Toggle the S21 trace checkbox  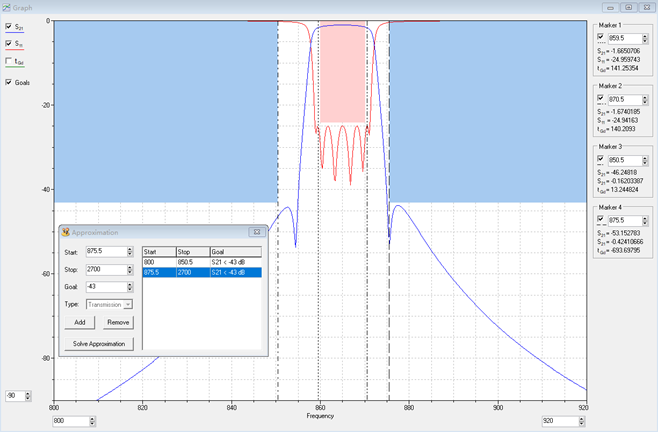point(10,28)
